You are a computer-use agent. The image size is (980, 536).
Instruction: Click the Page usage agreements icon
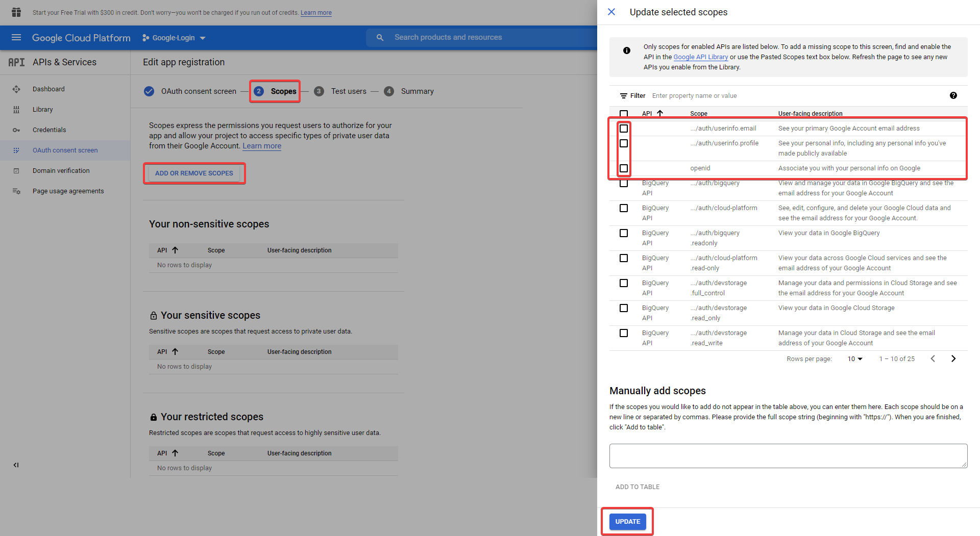16,191
